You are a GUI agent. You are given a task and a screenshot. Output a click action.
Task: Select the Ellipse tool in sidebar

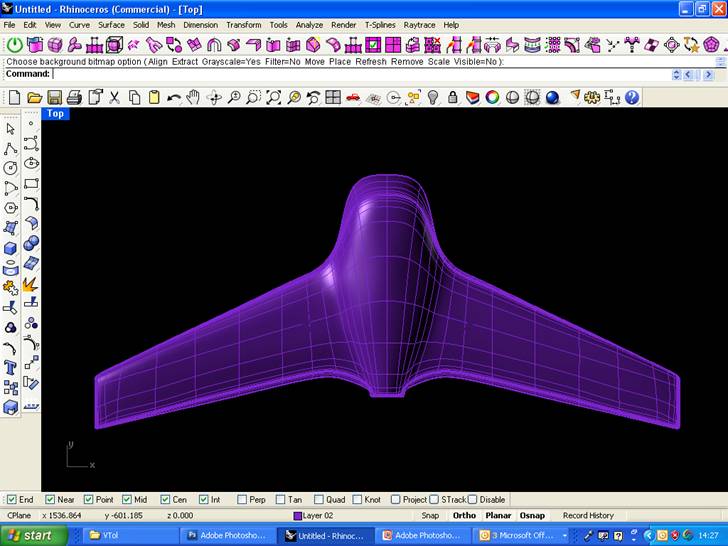pyautogui.click(x=31, y=163)
